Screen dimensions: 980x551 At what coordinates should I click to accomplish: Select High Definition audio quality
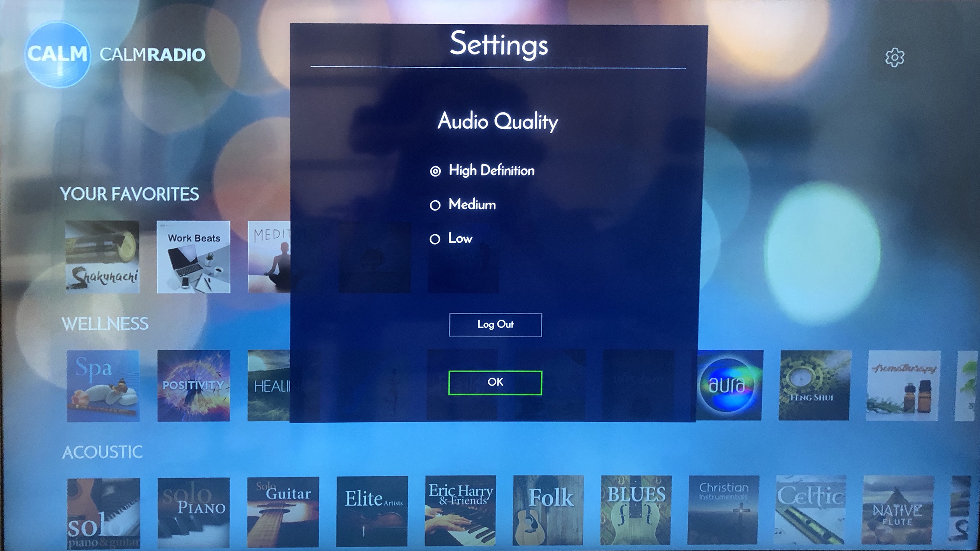point(434,170)
